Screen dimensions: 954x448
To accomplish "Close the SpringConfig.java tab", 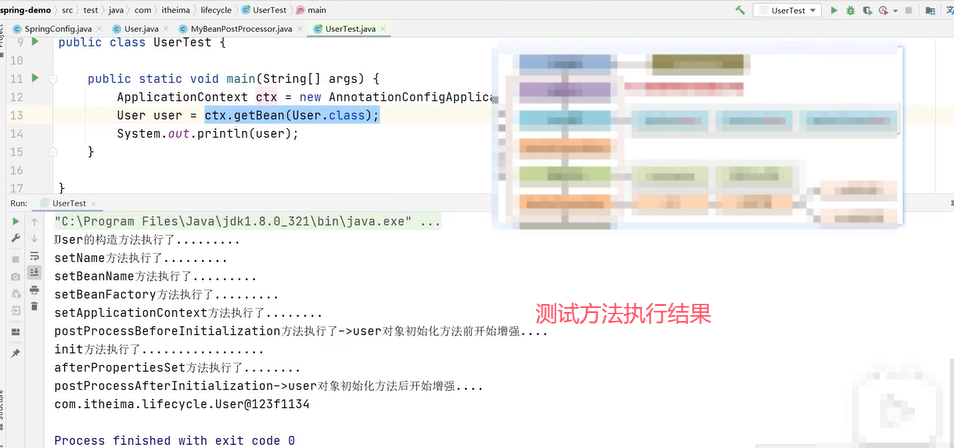I will (x=99, y=29).
